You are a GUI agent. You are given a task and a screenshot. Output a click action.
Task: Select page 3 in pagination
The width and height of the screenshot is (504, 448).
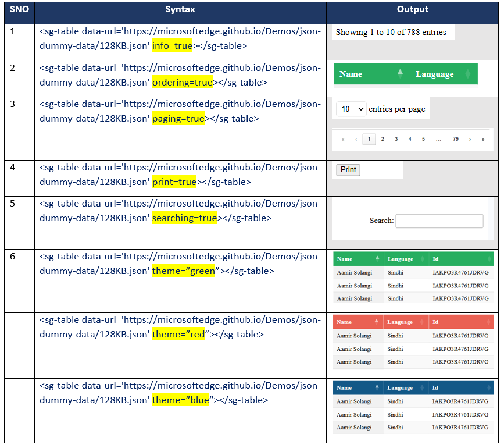396,139
